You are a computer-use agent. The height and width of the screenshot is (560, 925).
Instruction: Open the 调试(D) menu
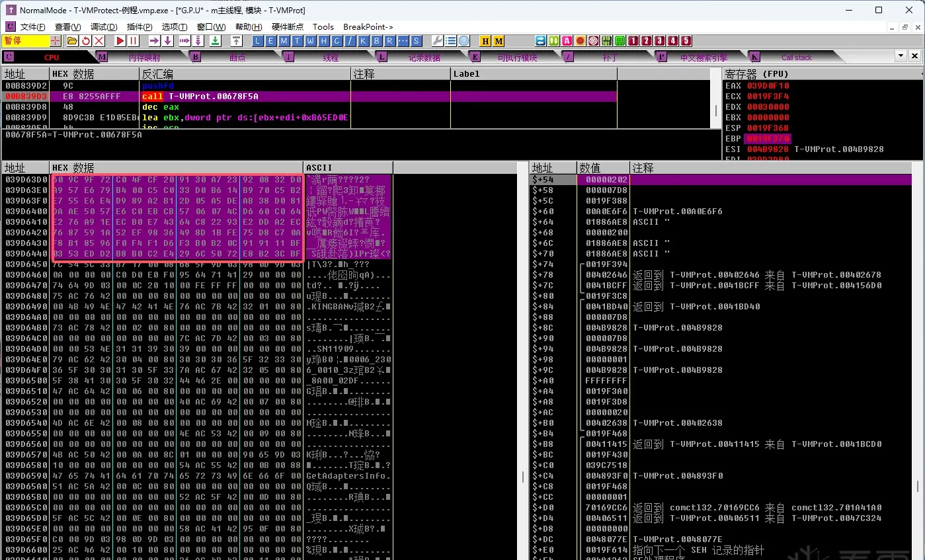point(104,26)
